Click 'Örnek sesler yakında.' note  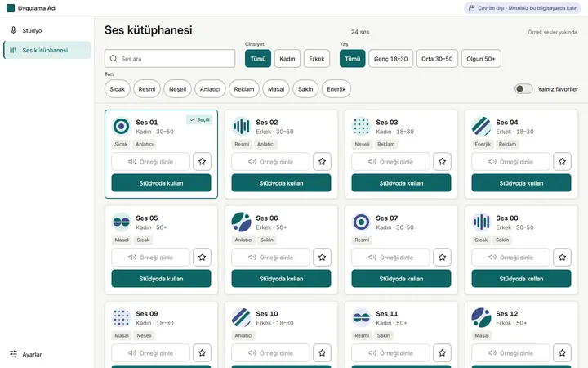pos(553,32)
